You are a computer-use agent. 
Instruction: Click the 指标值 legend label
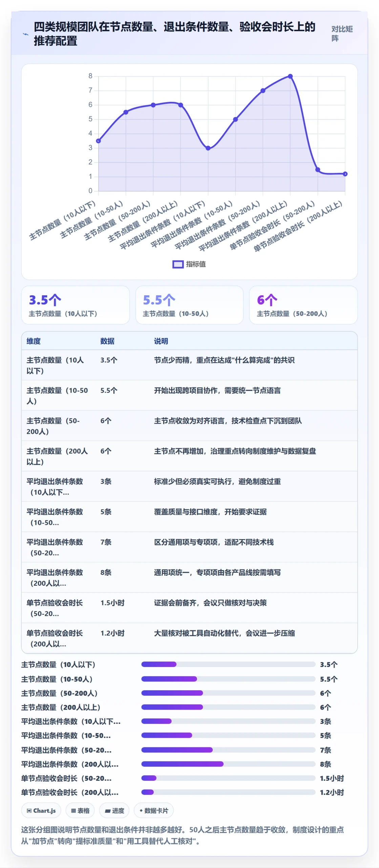pos(196,264)
